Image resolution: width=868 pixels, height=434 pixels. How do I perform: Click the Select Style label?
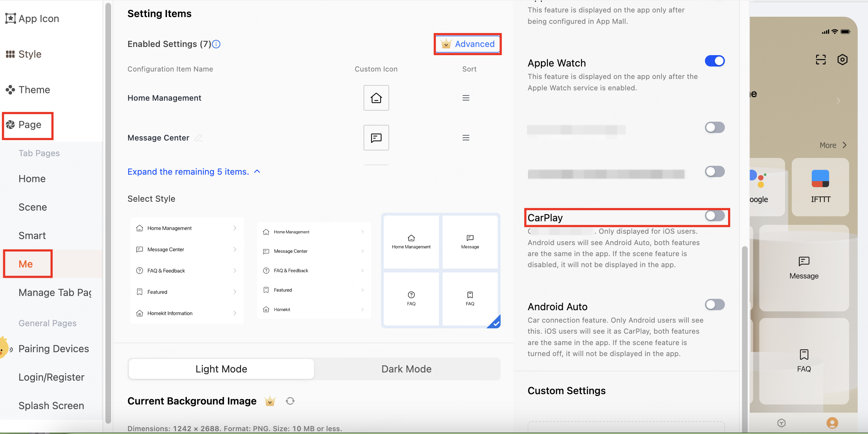(151, 199)
